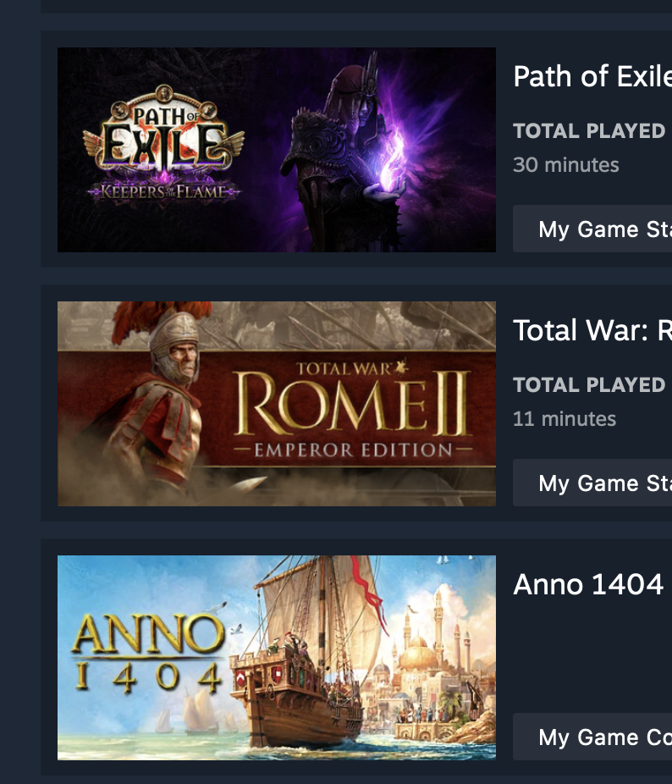Image resolution: width=672 pixels, height=784 pixels.
Task: Click the 30 minutes playtime text
Action: pyautogui.click(x=565, y=164)
